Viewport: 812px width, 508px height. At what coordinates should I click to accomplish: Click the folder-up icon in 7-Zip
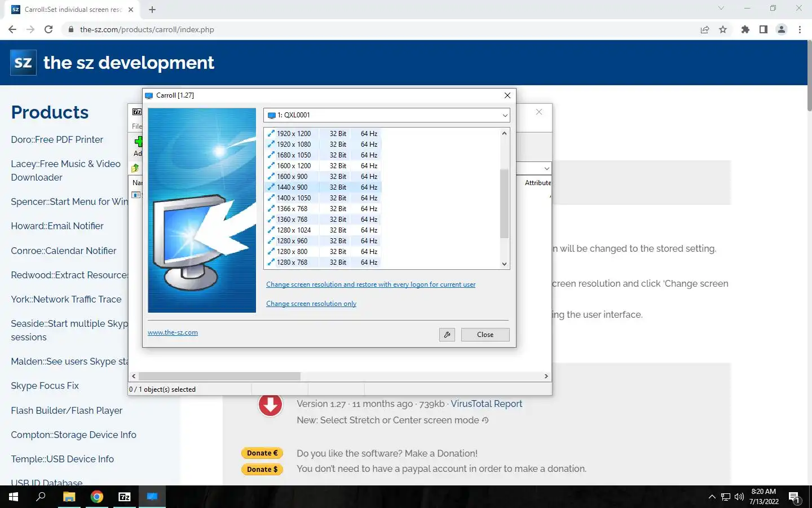click(x=135, y=168)
